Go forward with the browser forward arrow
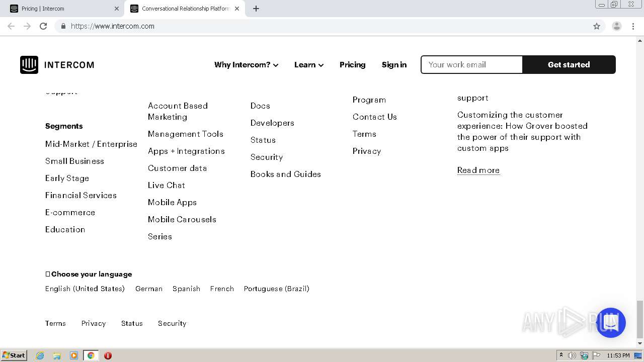This screenshot has height=362, width=644. click(27, 26)
